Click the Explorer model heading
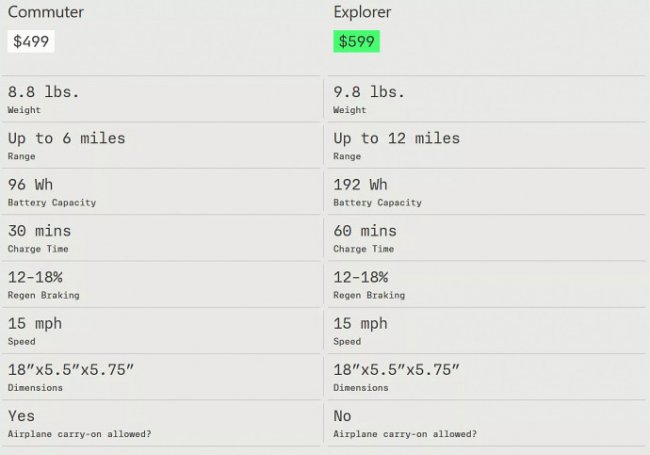Viewport: 650px width, 455px height. click(x=362, y=13)
